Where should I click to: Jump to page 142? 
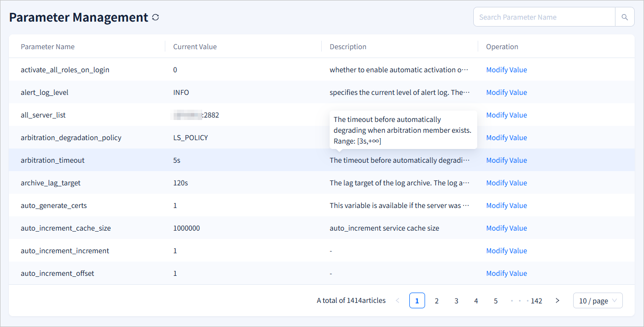[536, 300]
